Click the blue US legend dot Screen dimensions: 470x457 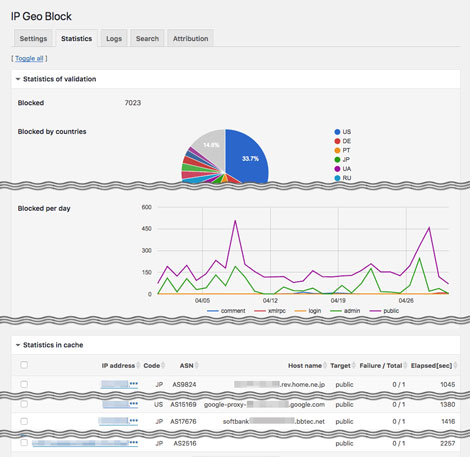[337, 132]
